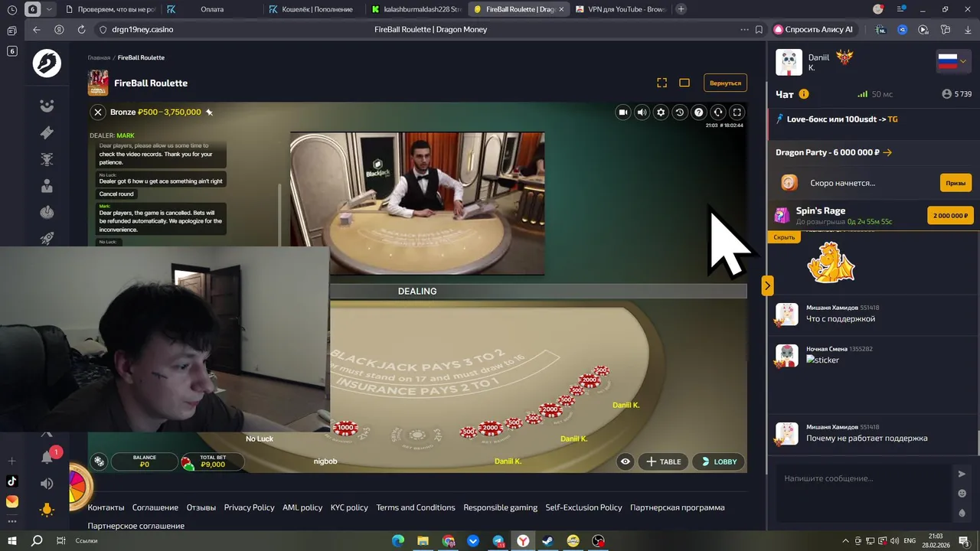The image size is (980, 551).
Task: Switch to theater mode rectangle icon
Action: pos(684,83)
